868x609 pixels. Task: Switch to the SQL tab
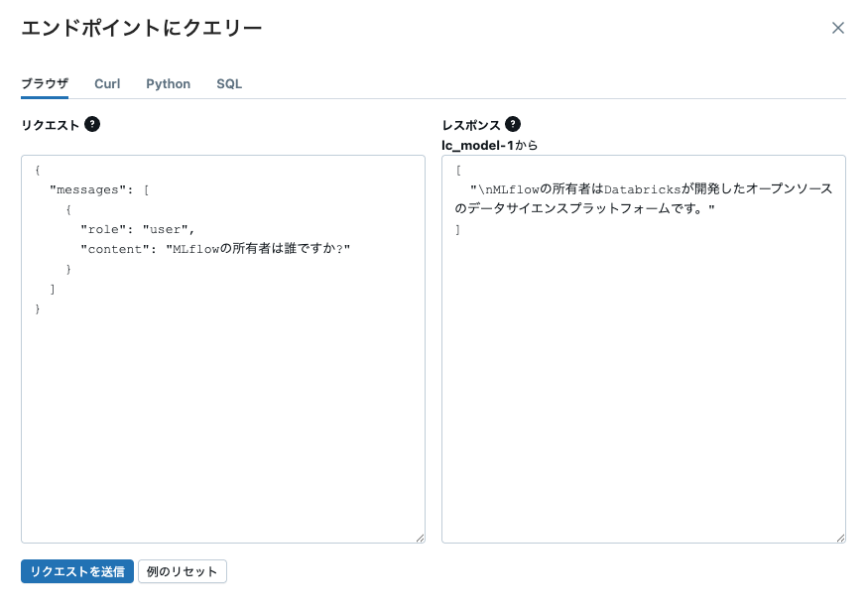click(x=228, y=84)
